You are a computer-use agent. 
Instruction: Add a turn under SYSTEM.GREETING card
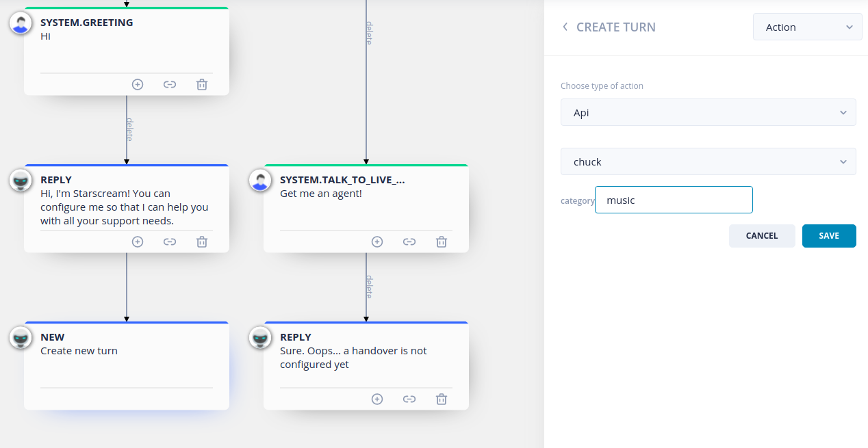[138, 85]
